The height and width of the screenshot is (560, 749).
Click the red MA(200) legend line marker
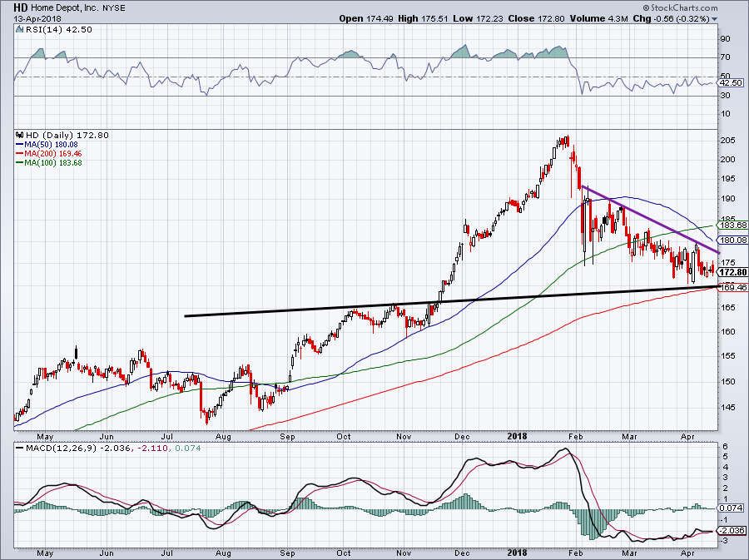tap(19, 154)
